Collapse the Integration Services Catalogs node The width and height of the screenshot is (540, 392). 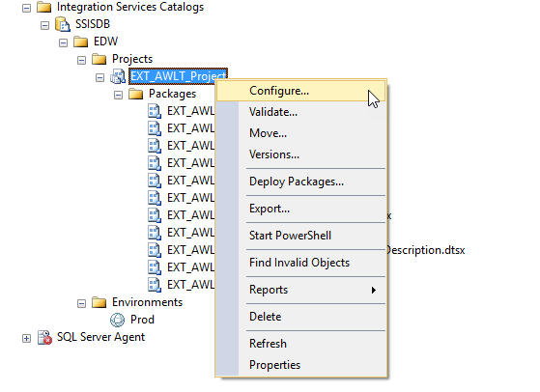point(26,8)
